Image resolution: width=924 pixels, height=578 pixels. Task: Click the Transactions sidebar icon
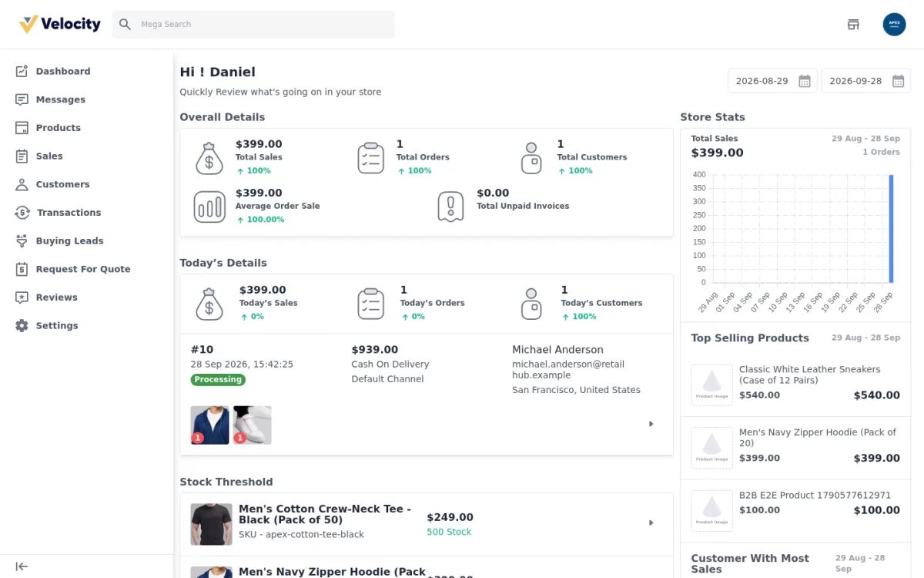point(22,213)
